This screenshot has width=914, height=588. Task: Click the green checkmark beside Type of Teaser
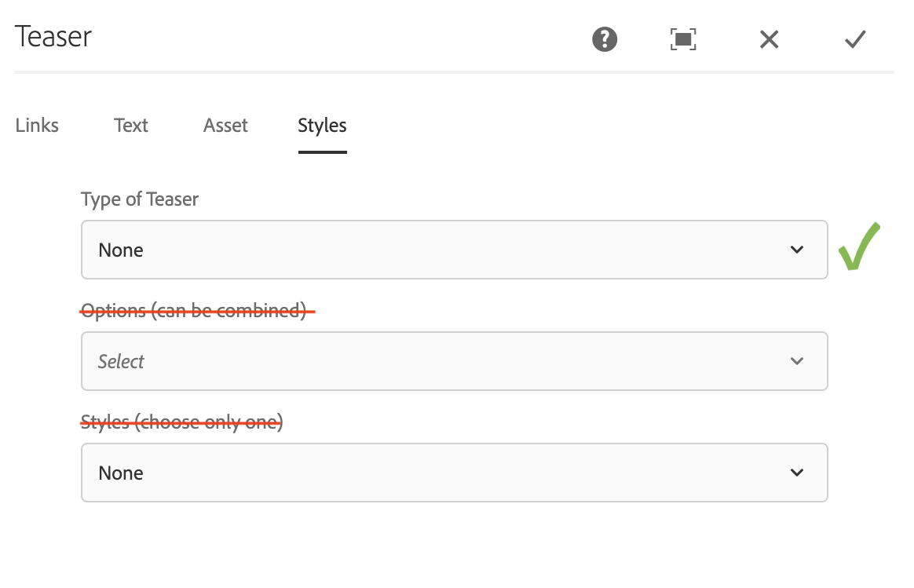pos(858,247)
